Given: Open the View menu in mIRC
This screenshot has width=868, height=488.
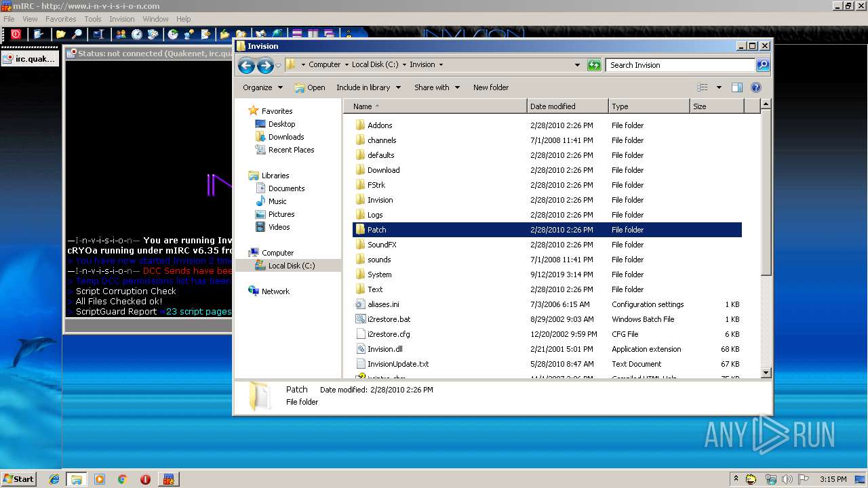Looking at the screenshot, I should pyautogui.click(x=30, y=19).
